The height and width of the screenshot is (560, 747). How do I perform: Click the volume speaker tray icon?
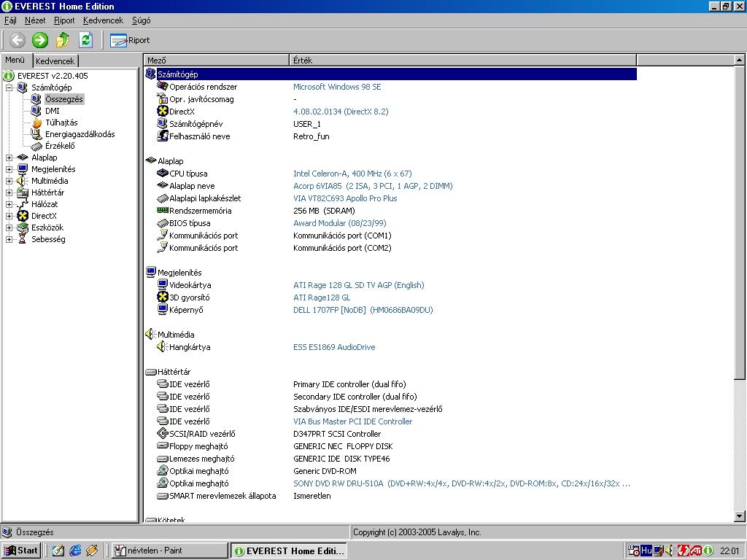670,550
